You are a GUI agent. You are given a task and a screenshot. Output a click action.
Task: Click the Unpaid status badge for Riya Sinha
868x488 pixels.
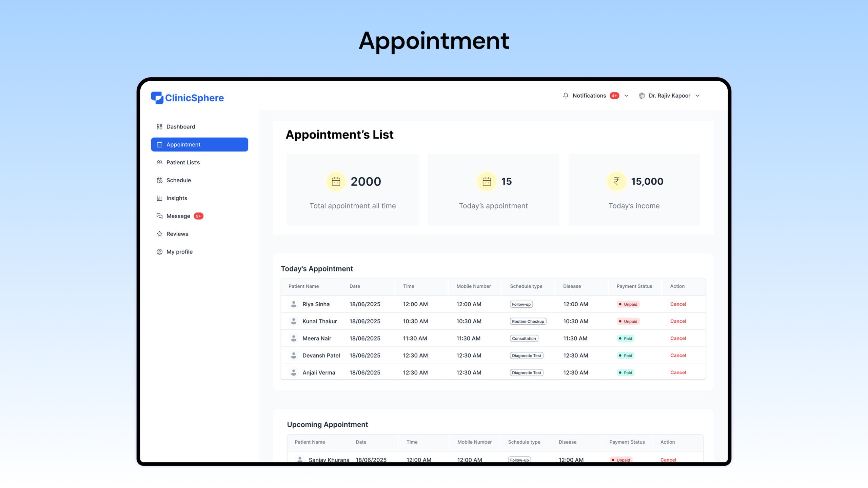point(628,304)
